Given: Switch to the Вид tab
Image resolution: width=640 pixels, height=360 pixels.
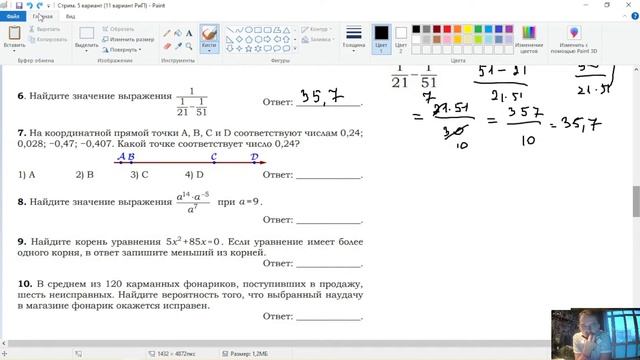Looking at the screenshot, I should click(70, 16).
